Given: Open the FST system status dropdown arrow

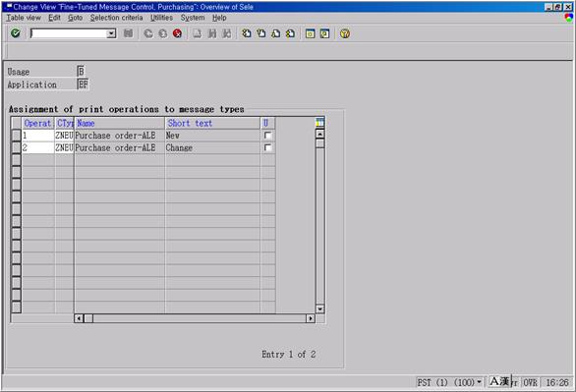Looking at the screenshot, I should [x=479, y=382].
